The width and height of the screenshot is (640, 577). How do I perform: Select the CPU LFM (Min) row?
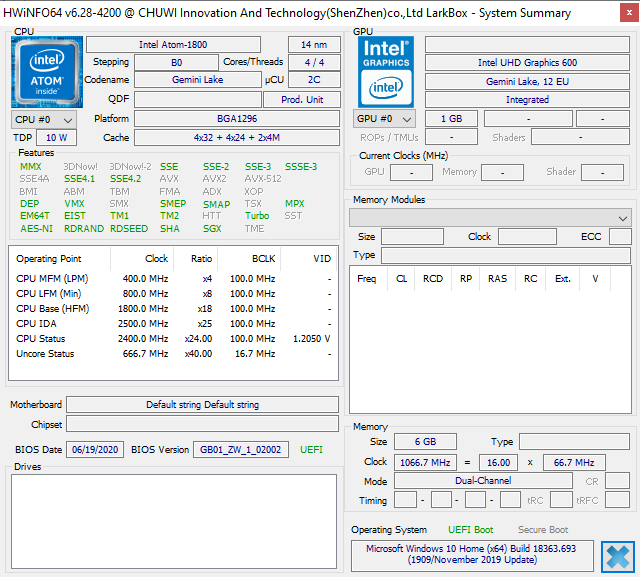(x=173, y=294)
